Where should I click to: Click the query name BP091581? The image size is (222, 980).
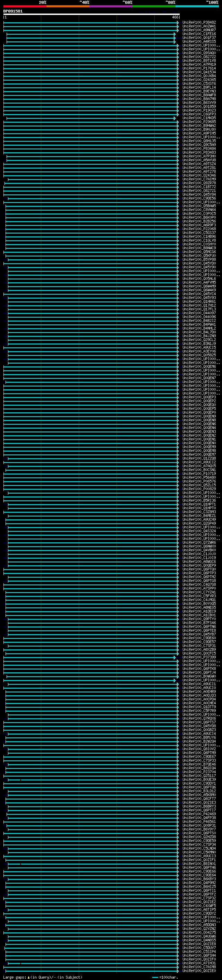(13, 11)
